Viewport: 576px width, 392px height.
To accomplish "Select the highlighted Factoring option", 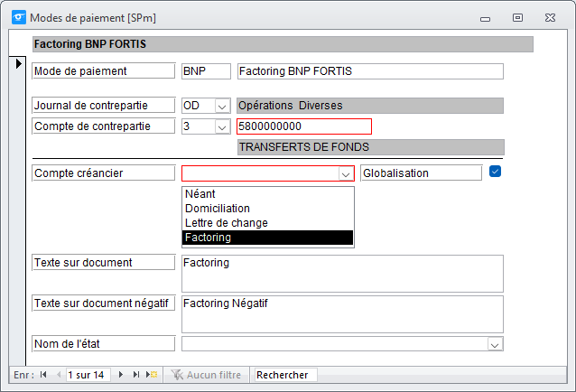I will pos(267,238).
